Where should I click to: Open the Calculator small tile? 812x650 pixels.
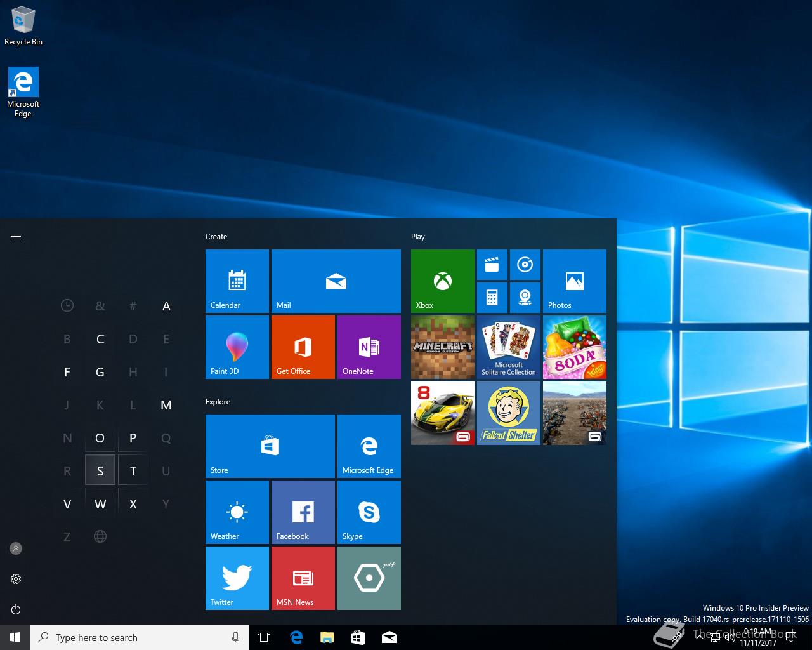coord(492,298)
